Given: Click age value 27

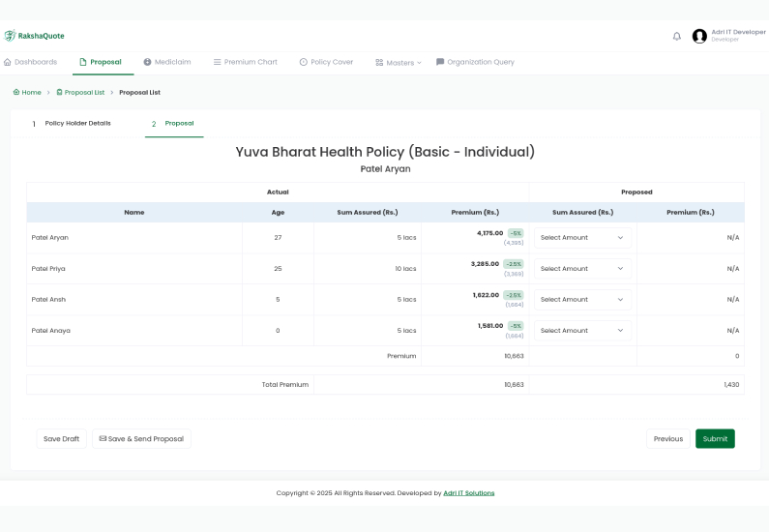Looking at the screenshot, I should point(278,238).
